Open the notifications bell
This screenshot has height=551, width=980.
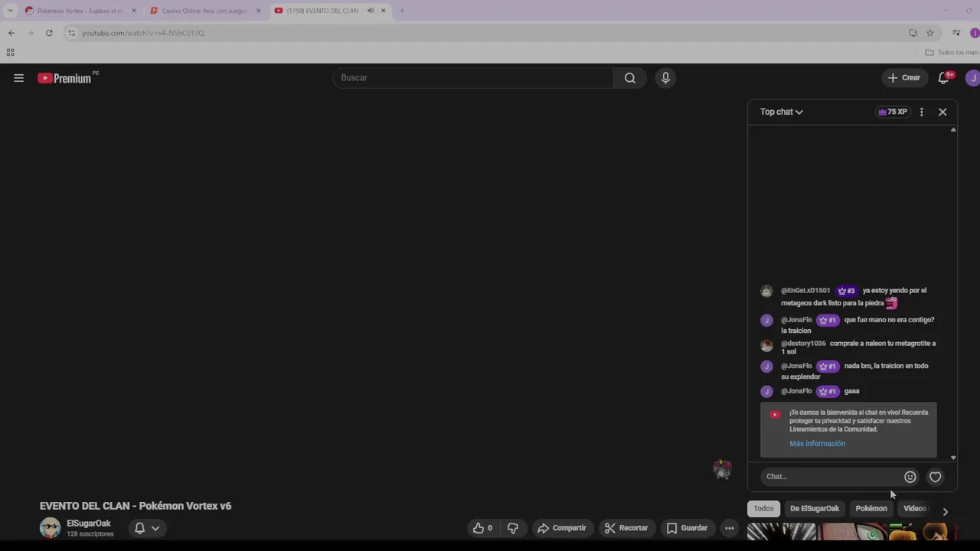(943, 78)
